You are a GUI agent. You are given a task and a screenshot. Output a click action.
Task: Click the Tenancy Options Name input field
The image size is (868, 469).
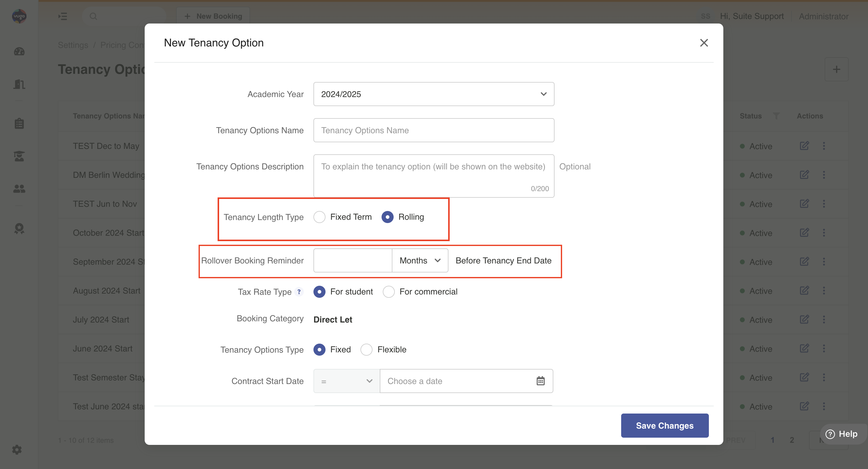coord(433,130)
